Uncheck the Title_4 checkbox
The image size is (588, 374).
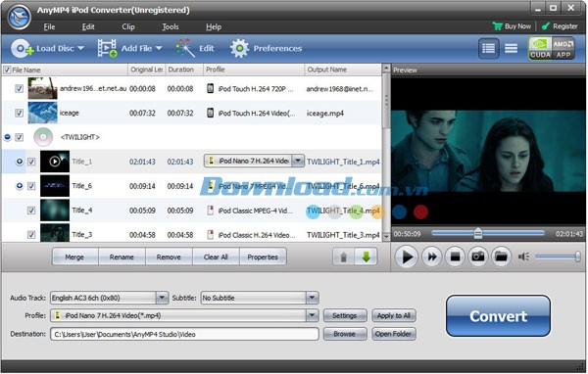coord(31,210)
